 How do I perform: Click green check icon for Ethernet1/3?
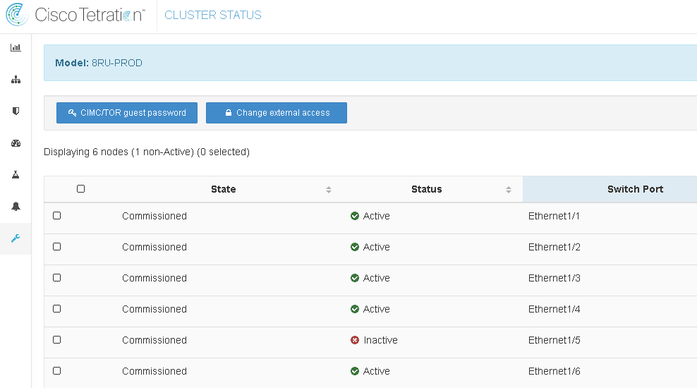tap(355, 278)
